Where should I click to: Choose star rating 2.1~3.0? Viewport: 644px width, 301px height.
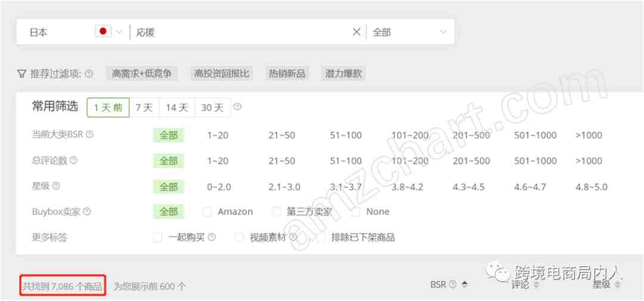click(x=284, y=187)
